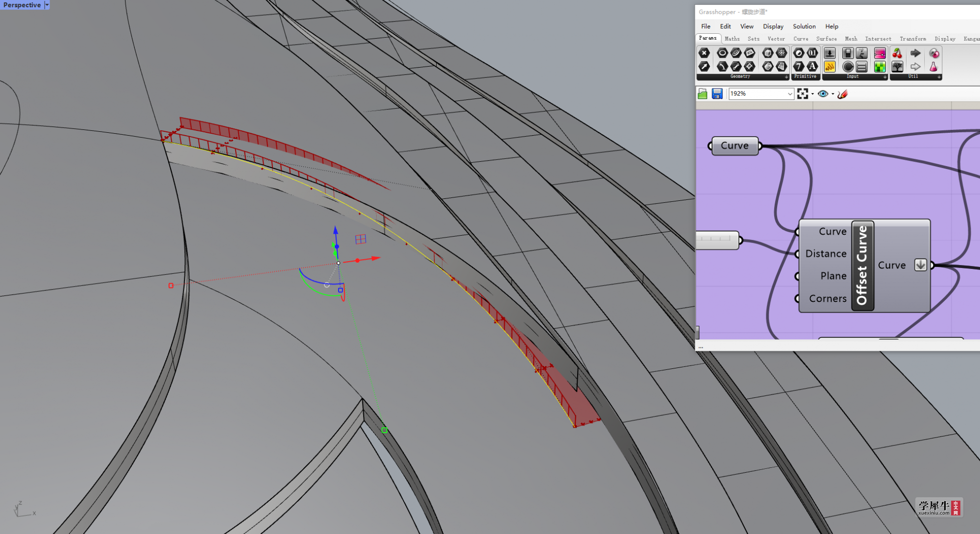Select the Point parameter icon with X
Viewport: 980px width, 534px height.
click(x=704, y=53)
